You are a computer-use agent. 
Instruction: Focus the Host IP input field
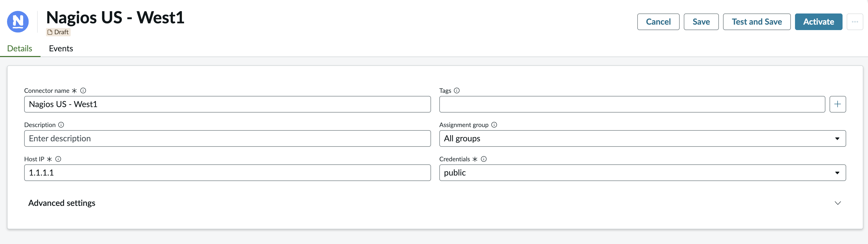click(x=227, y=173)
